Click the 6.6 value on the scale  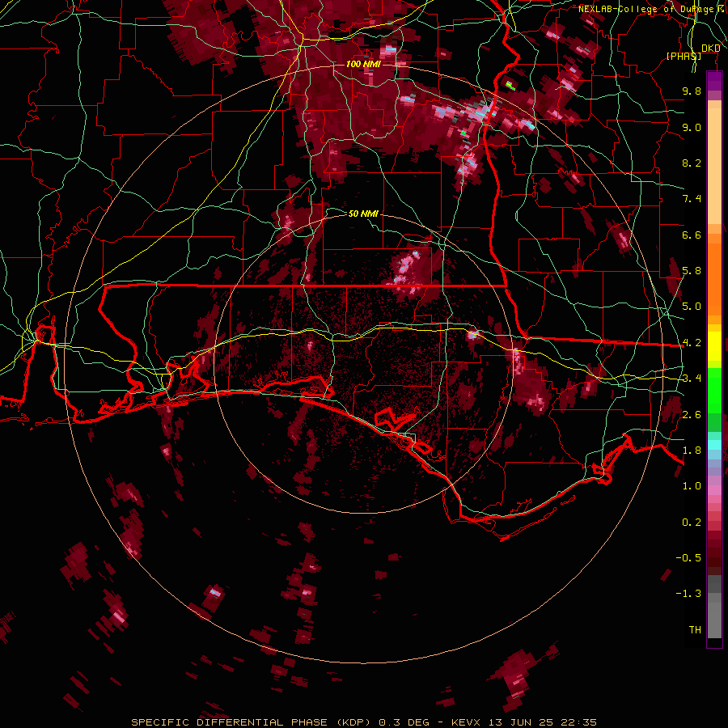(x=692, y=235)
